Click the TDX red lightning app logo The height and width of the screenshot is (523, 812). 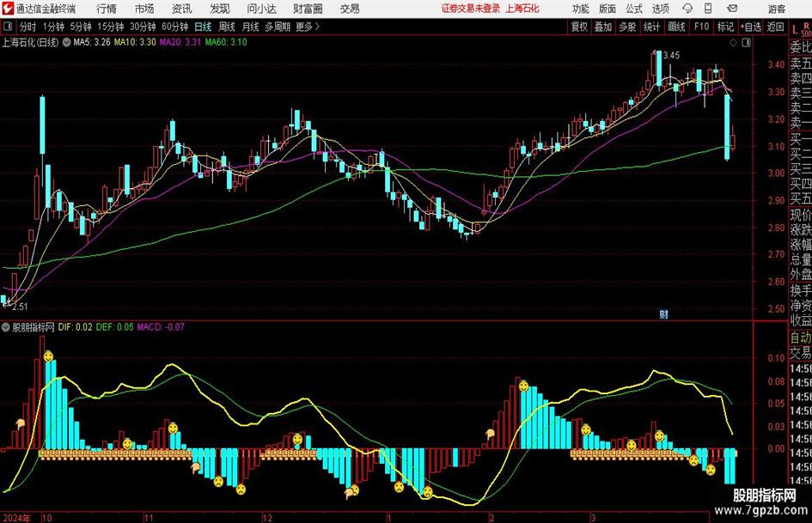7,9
